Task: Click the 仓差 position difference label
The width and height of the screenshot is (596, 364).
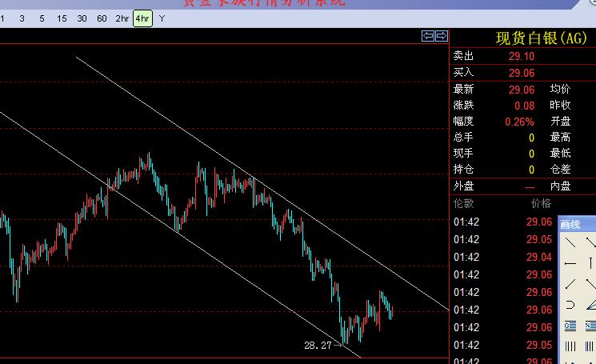Action: (x=560, y=169)
